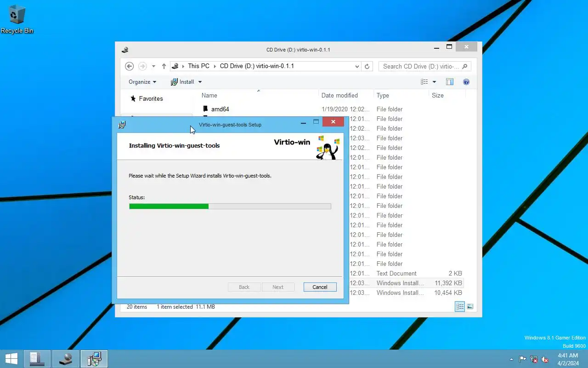The width and height of the screenshot is (588, 368).
Task: Click the change view icon in Explorer
Action: (424, 82)
